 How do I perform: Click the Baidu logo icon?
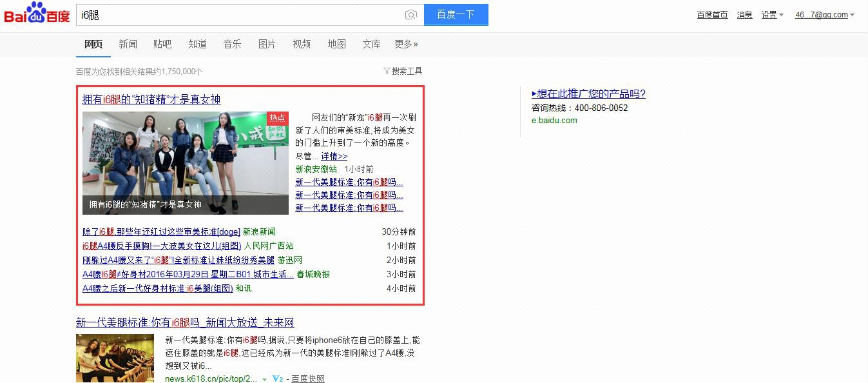click(37, 14)
